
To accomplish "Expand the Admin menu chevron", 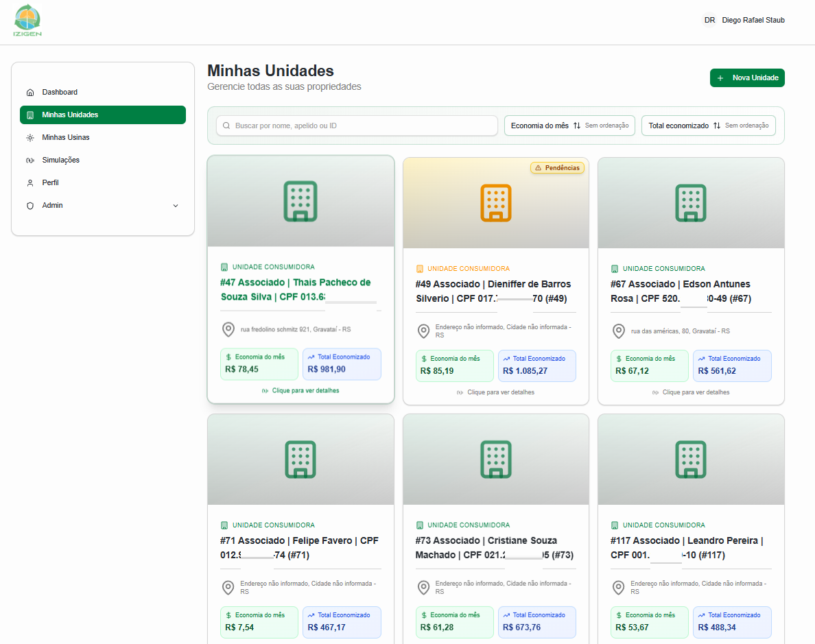I will tap(175, 206).
